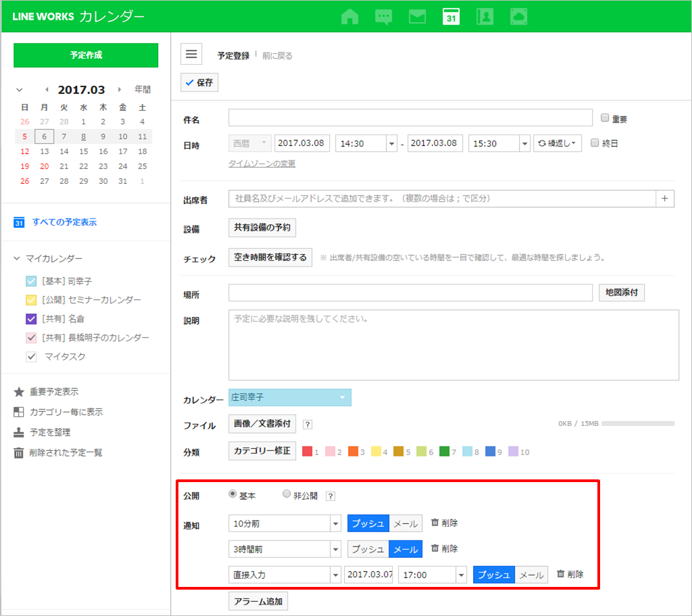Click the hamburger menu icon beside 予定登録
The width and height of the screenshot is (692, 616).
click(191, 54)
